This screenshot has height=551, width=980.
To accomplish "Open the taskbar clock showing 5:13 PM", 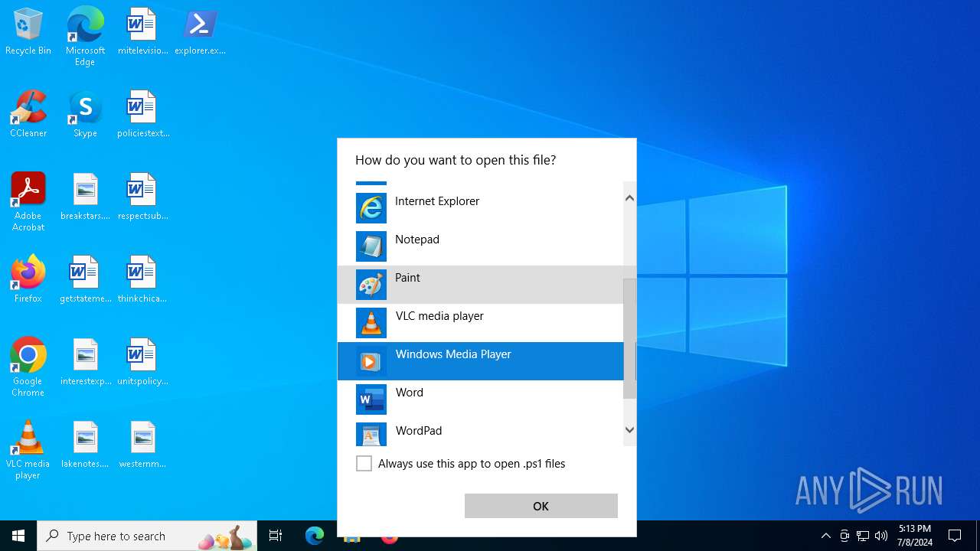I will (916, 536).
